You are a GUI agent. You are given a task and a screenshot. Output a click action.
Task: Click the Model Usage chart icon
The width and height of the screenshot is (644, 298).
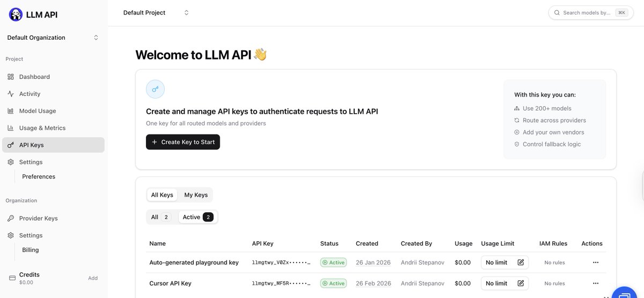coord(11,111)
